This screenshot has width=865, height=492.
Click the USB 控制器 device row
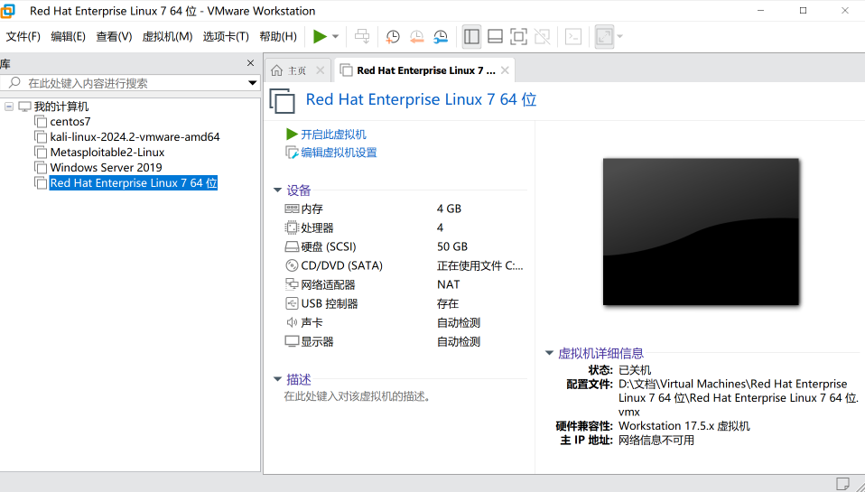pos(404,304)
